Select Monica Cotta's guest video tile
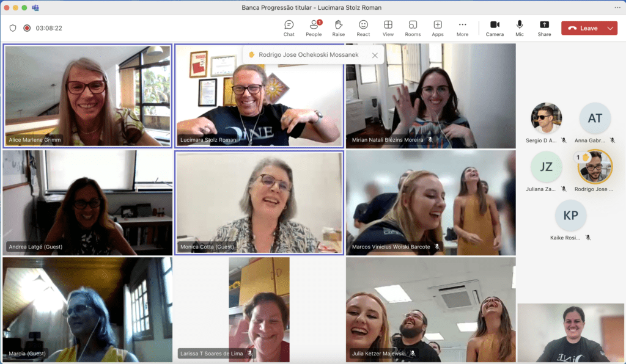Image resolution: width=626 pixels, height=364 pixels. (259, 202)
